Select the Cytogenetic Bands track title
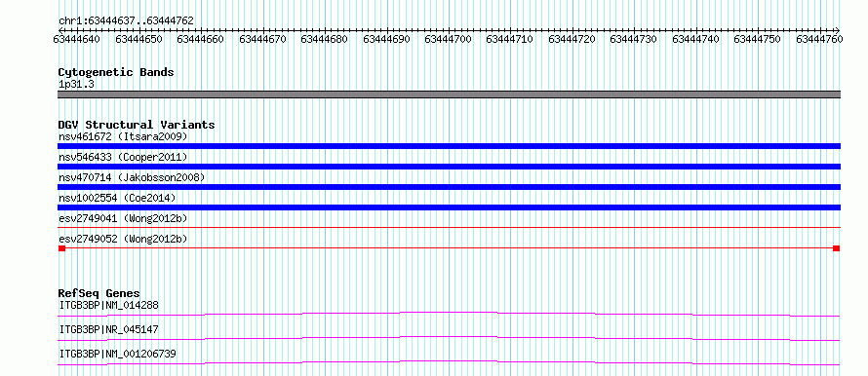Screen dimensions: 868x376 [x=116, y=72]
